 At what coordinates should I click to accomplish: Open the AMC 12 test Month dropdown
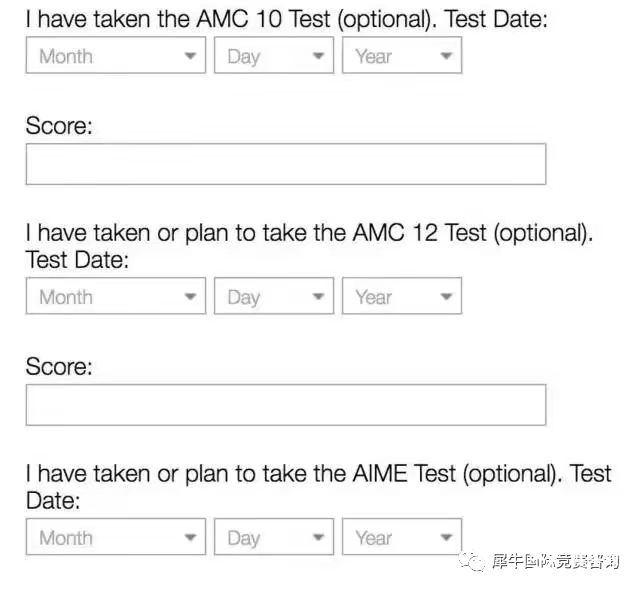[x=115, y=297]
